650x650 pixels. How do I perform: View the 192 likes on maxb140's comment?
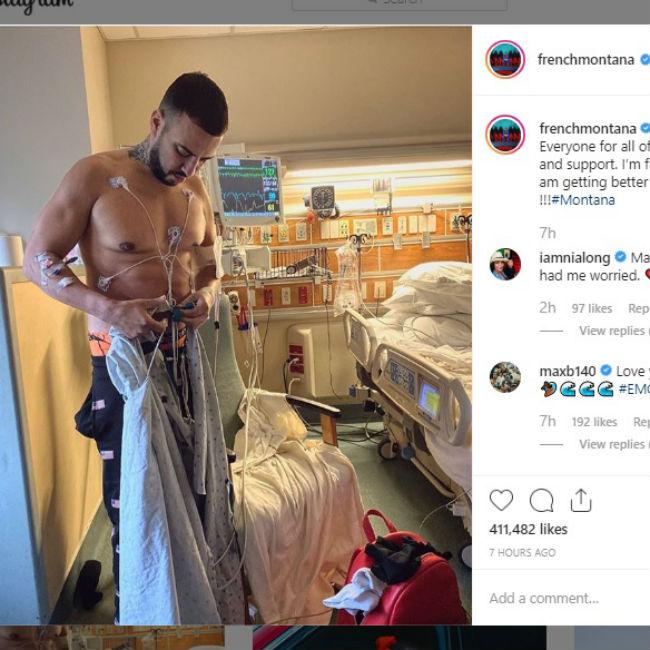pyautogui.click(x=594, y=422)
